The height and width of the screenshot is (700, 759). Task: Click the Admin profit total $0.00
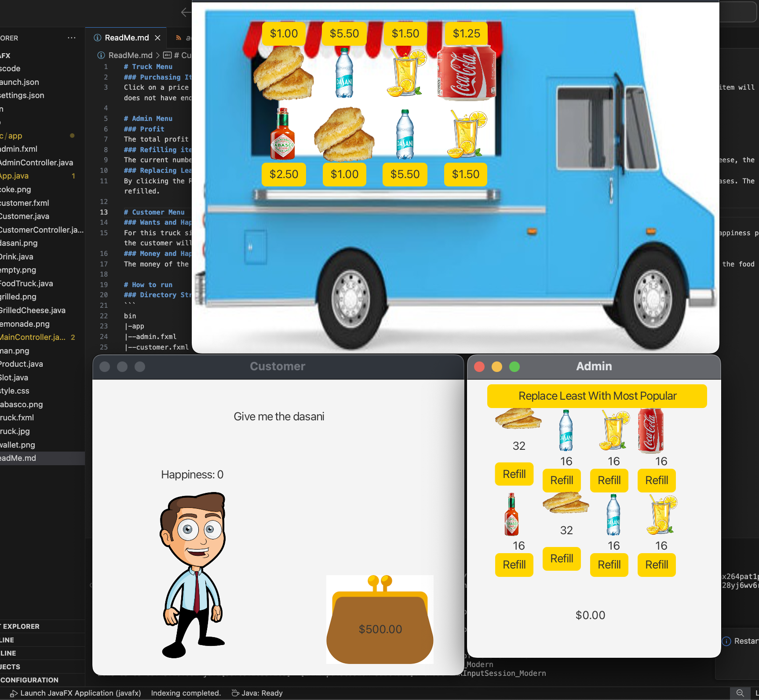pos(590,615)
